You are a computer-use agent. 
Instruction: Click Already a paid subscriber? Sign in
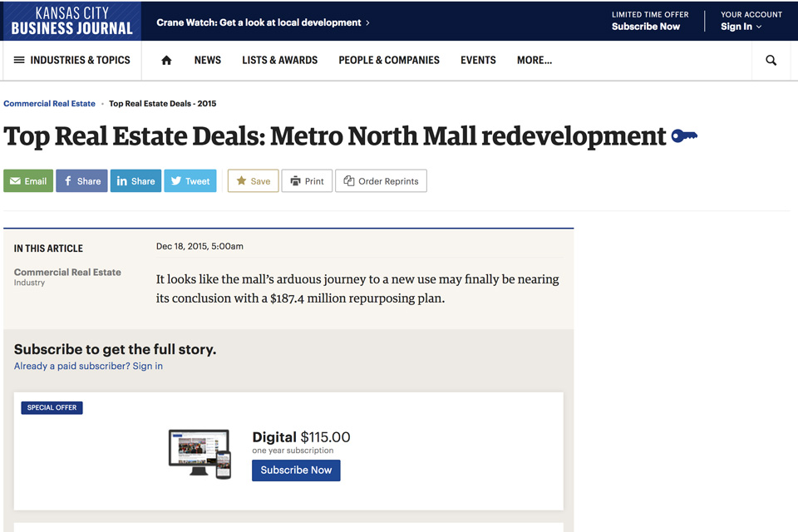click(x=89, y=366)
